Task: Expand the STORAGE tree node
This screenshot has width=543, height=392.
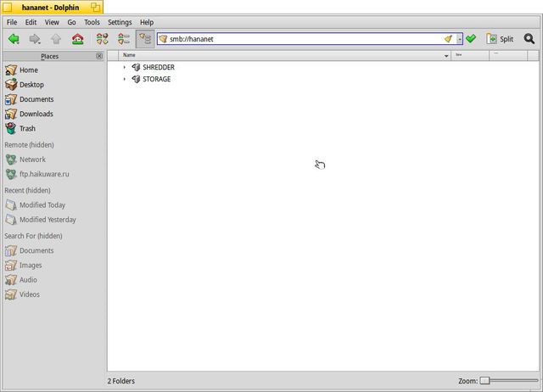Action: (125, 79)
